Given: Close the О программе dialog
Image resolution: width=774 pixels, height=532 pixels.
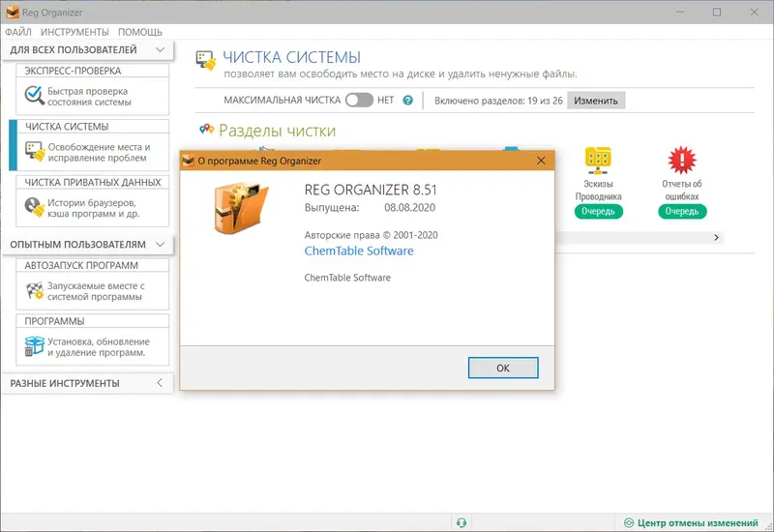Looking at the screenshot, I should pyautogui.click(x=541, y=161).
